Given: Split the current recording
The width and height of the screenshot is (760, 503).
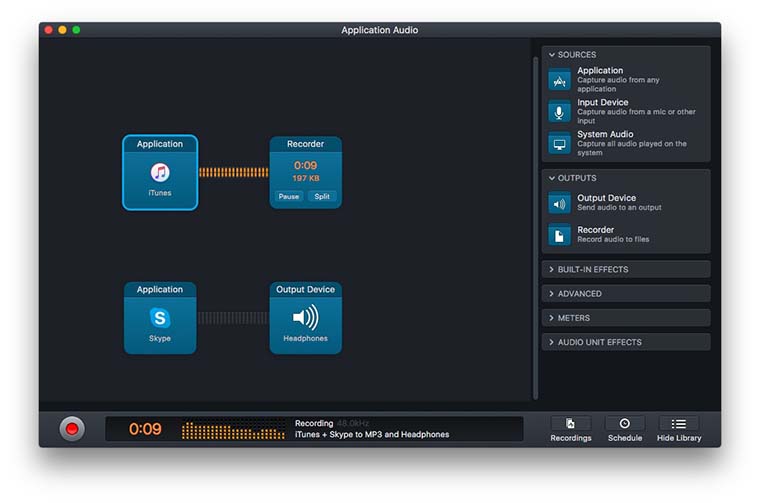Looking at the screenshot, I should [x=322, y=197].
